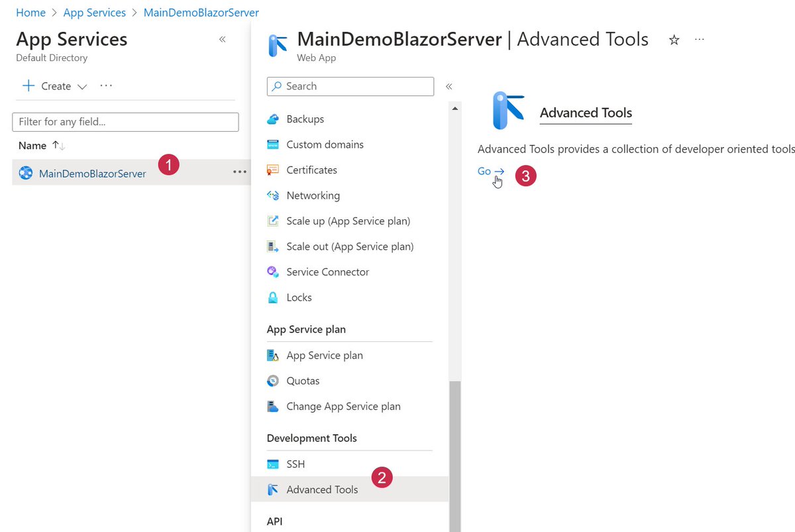Click the Development Tools section header
This screenshot has height=532, width=795.
pyautogui.click(x=311, y=439)
